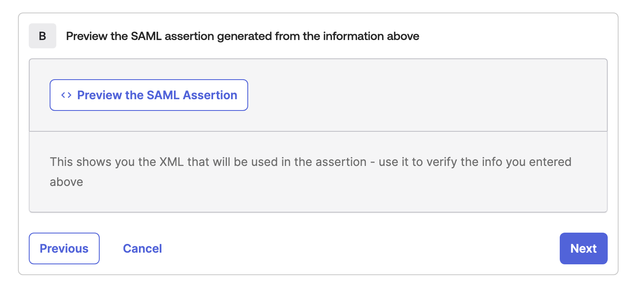Screen dimensions: 644x286
Task: Click empty gray area right of preview button
Action: tap(417, 95)
